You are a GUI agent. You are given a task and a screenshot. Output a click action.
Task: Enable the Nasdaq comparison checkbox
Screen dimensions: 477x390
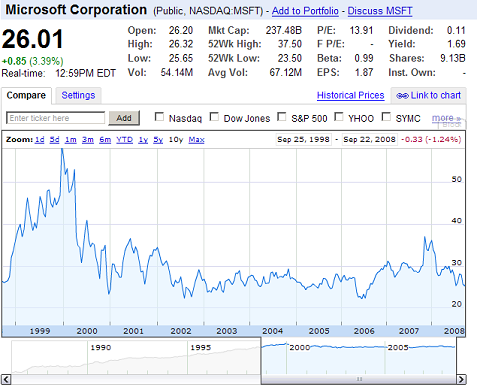(x=160, y=117)
